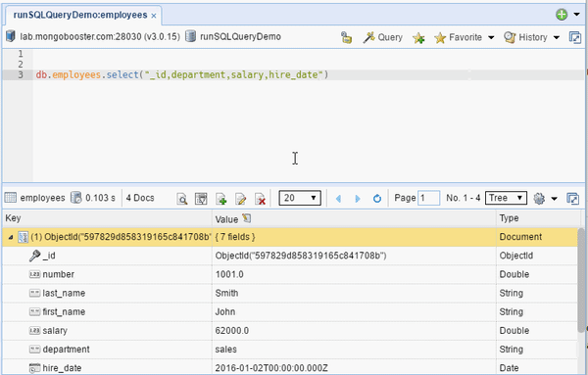Click the lab.mongobooster.com:28030 connection label
This screenshot has height=375, width=588.
[100, 36]
